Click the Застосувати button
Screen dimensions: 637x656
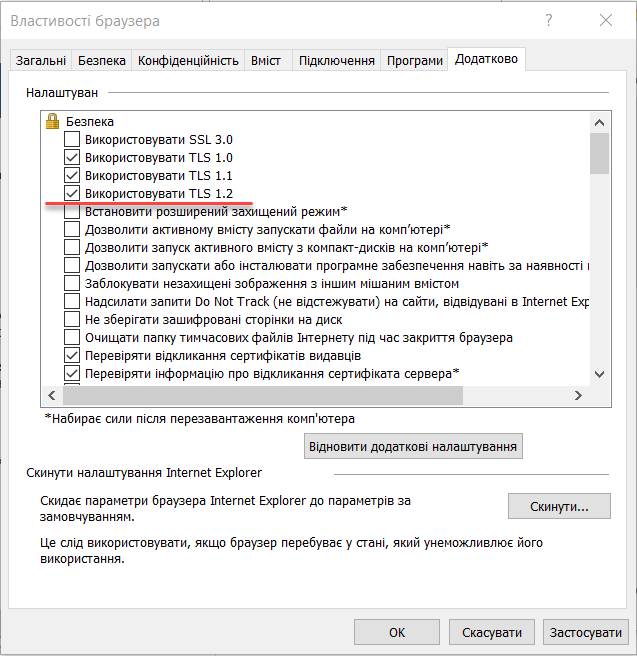coord(585,633)
